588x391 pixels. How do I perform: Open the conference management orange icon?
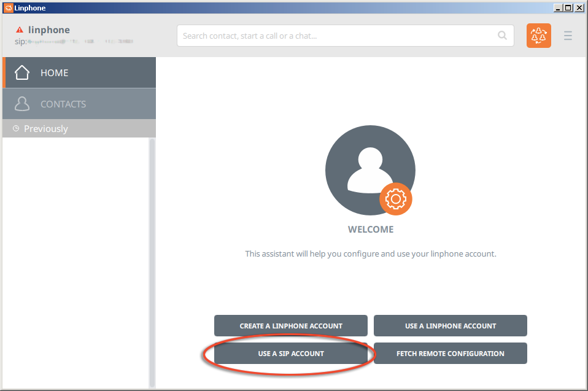click(538, 36)
